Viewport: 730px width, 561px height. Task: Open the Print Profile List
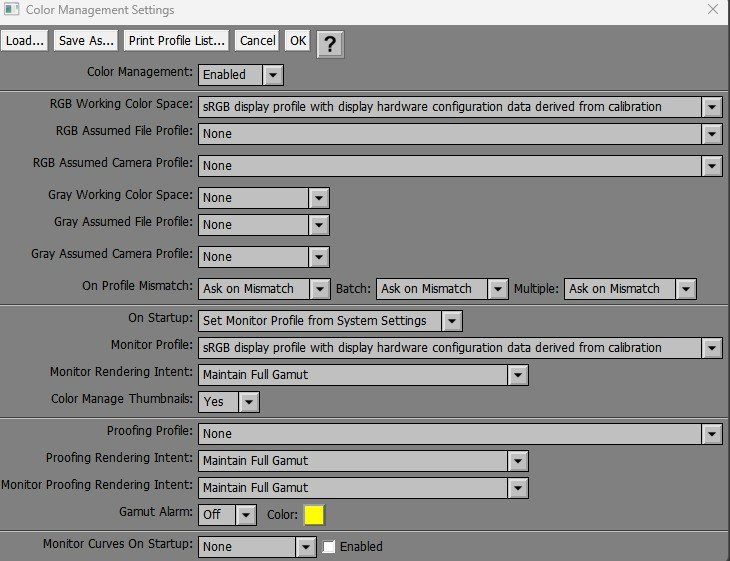click(x=177, y=41)
